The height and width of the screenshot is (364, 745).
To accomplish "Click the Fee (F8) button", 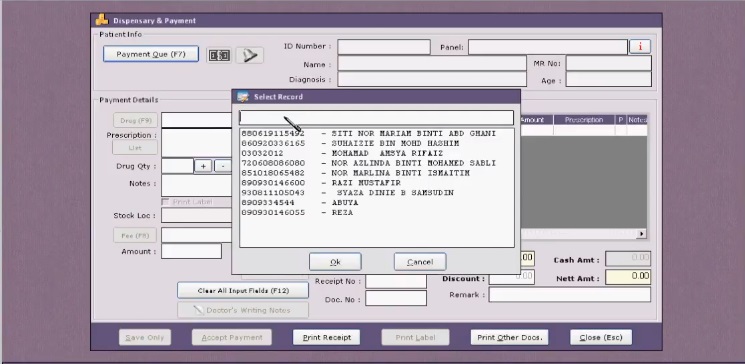I will (x=135, y=235).
